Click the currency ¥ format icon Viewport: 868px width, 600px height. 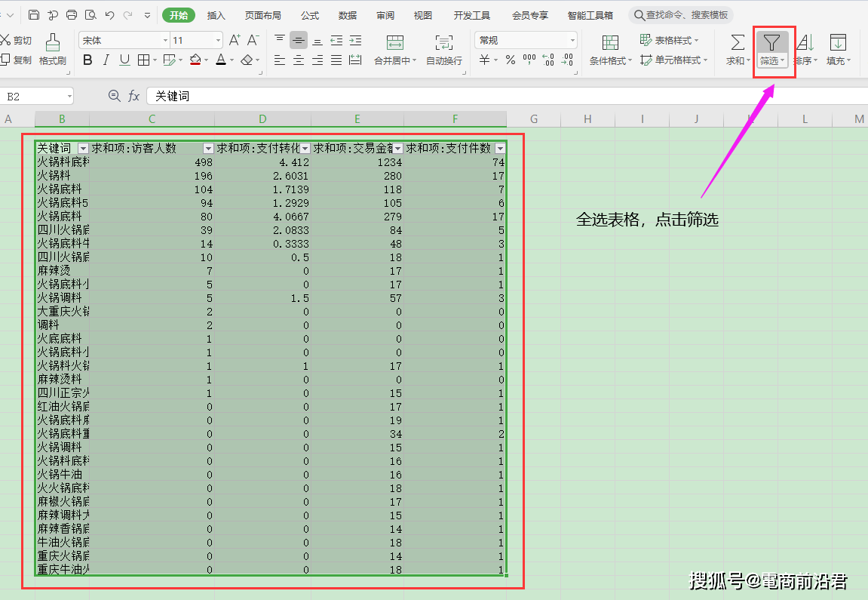pyautogui.click(x=484, y=60)
